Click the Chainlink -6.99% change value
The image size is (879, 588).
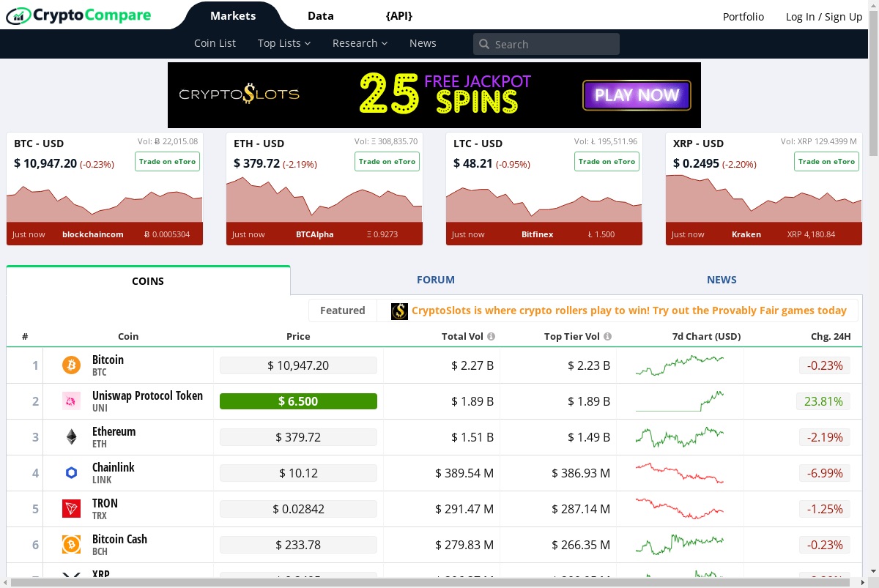coord(825,473)
